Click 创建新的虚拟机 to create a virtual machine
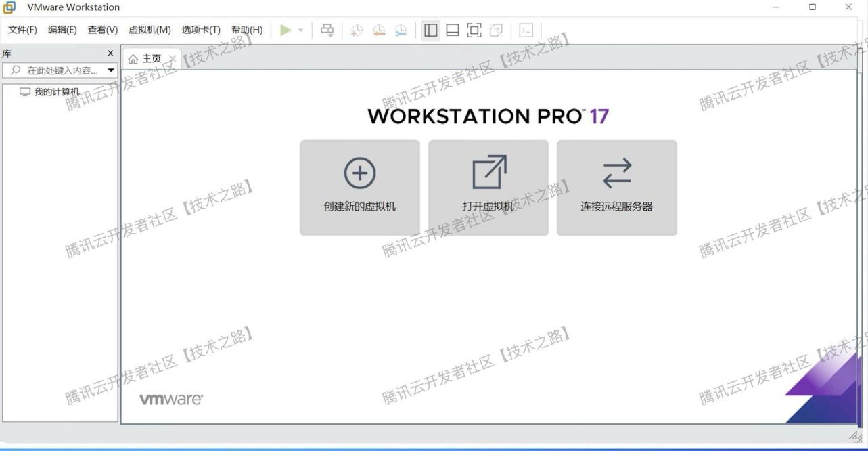 [x=359, y=188]
